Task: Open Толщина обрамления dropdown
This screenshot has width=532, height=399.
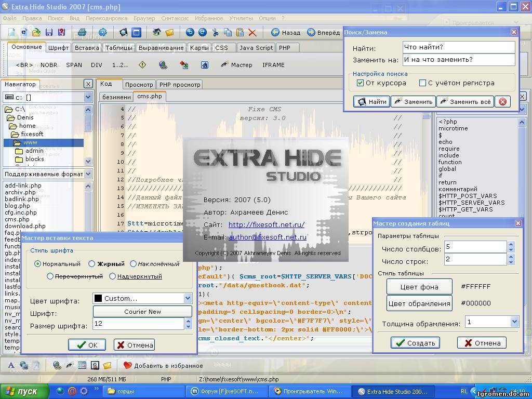Action: [x=514, y=321]
